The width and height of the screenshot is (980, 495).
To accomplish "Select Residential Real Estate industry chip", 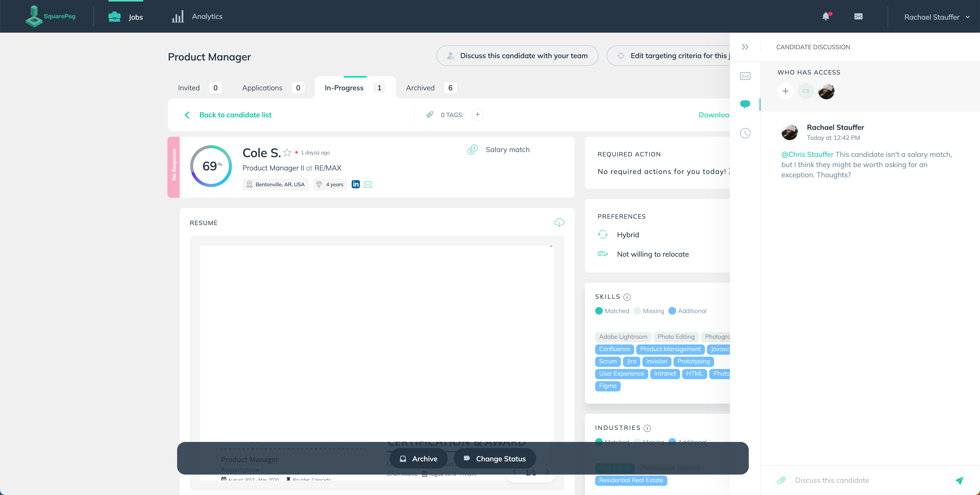I will point(631,480).
